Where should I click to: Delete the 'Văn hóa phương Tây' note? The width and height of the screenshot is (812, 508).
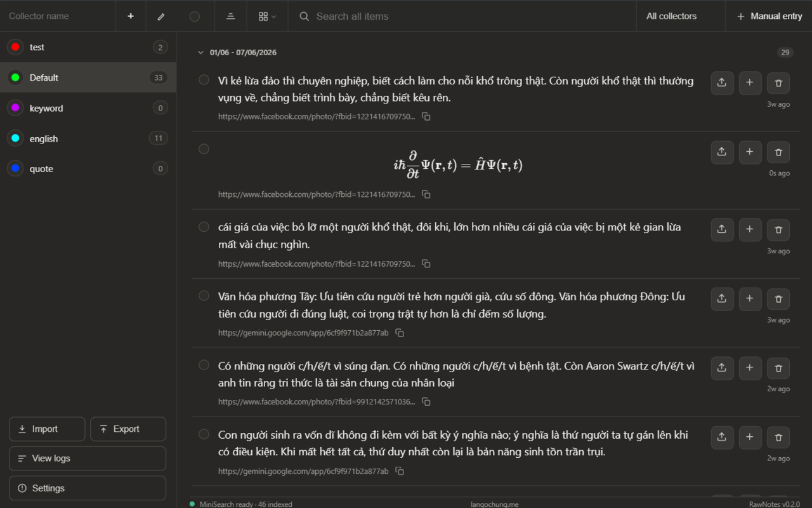(778, 299)
